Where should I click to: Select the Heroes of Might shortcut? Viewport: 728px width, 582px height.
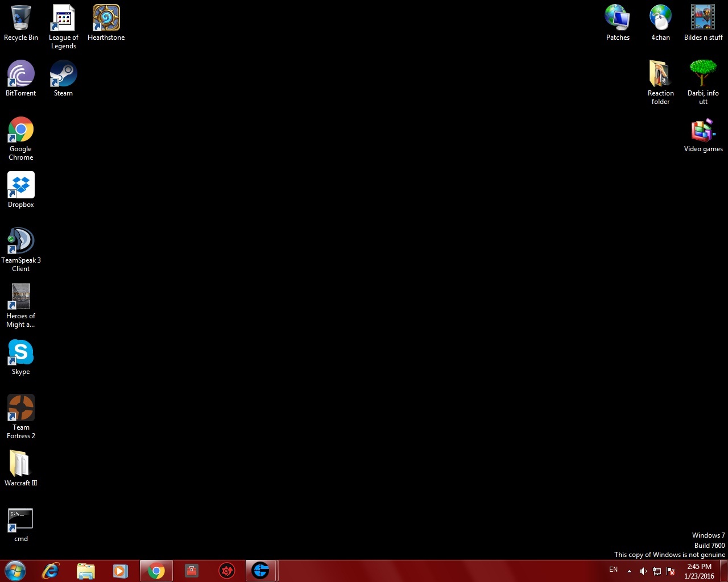pyautogui.click(x=20, y=297)
